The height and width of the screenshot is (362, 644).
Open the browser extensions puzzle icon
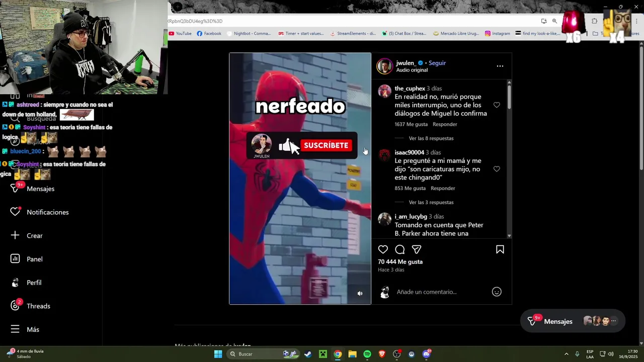595,21
